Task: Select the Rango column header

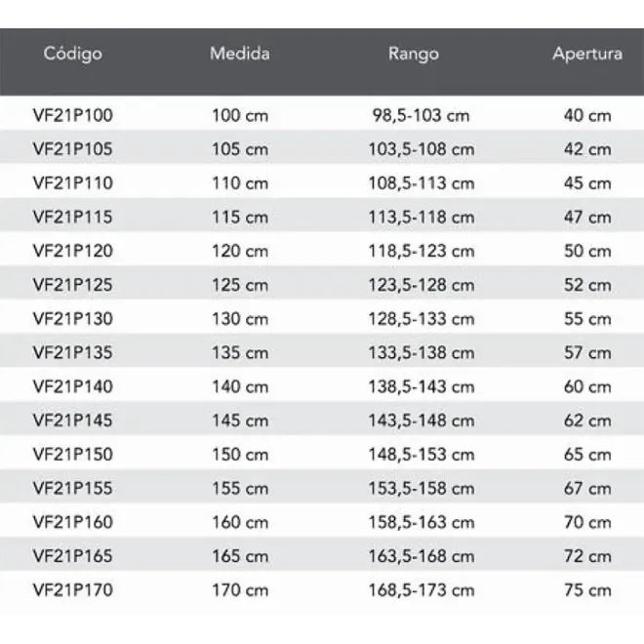Action: [414, 54]
